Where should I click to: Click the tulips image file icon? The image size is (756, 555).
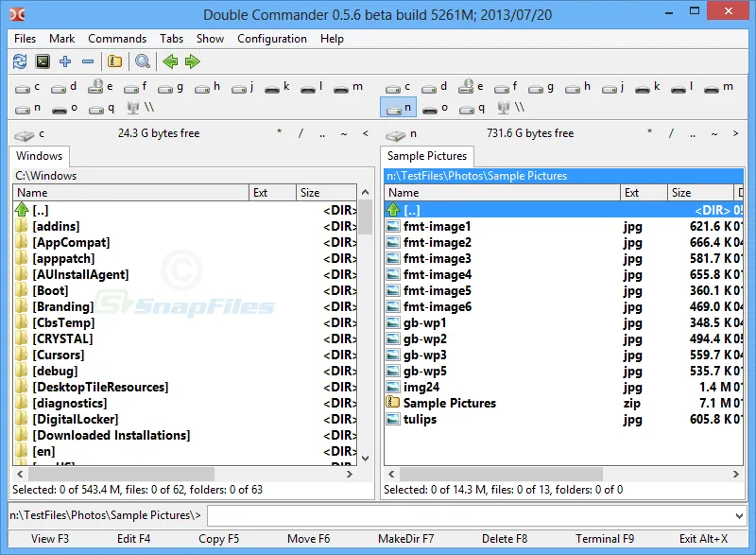point(393,419)
